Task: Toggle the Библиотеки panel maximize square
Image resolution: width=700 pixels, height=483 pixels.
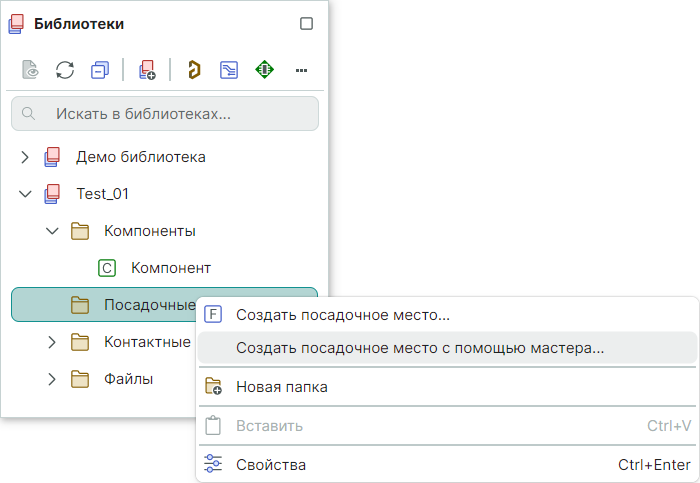Action: (x=307, y=24)
